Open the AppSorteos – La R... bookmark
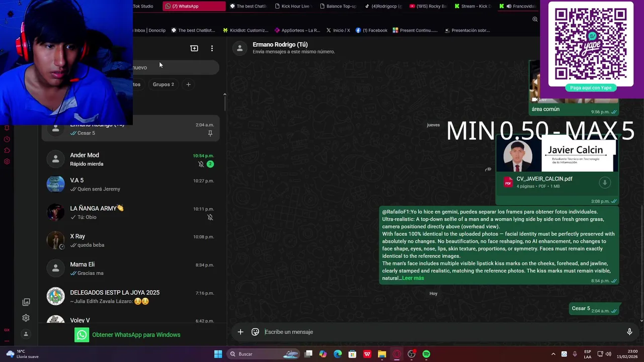The width and height of the screenshot is (644, 362). (x=297, y=30)
